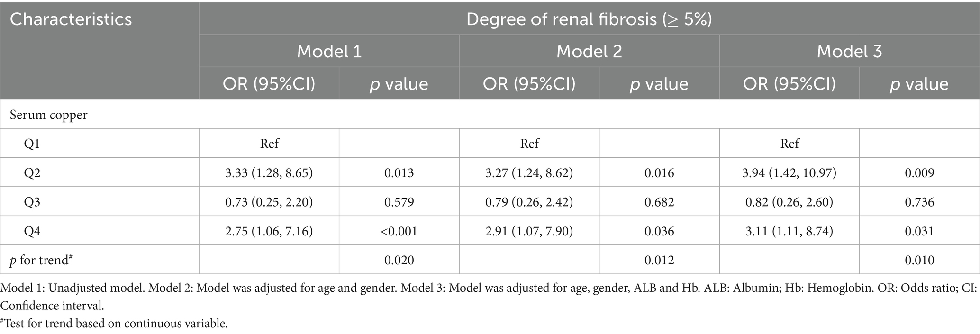This screenshot has height=334, width=980.
Task: Select the trend p value 0.010
Action: coord(919,260)
